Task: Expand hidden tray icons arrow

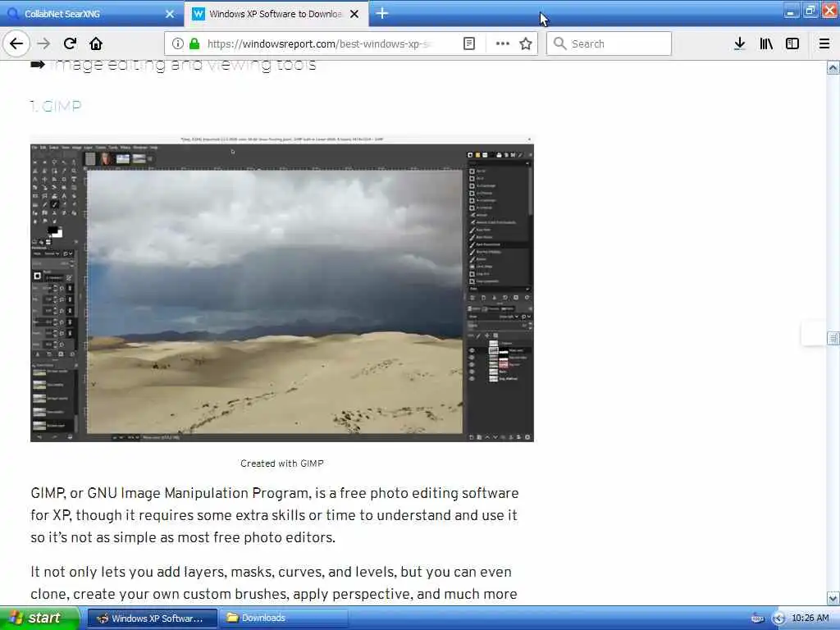Action: (778, 619)
